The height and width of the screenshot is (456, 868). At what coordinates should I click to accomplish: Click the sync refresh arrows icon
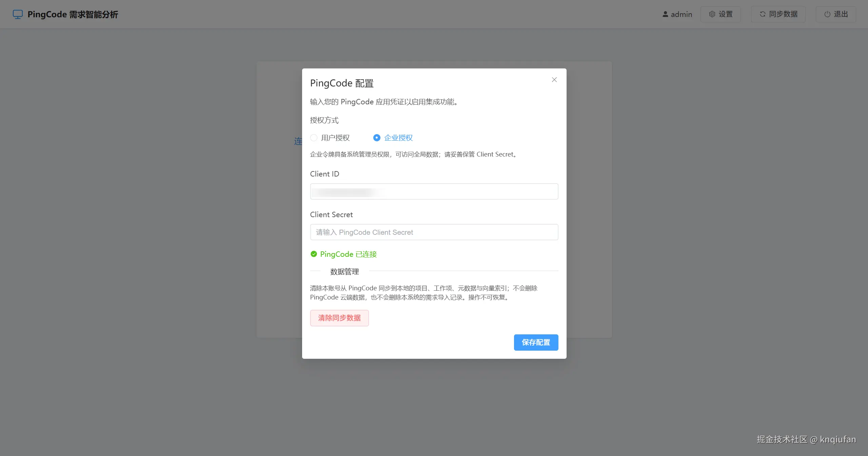pyautogui.click(x=763, y=14)
